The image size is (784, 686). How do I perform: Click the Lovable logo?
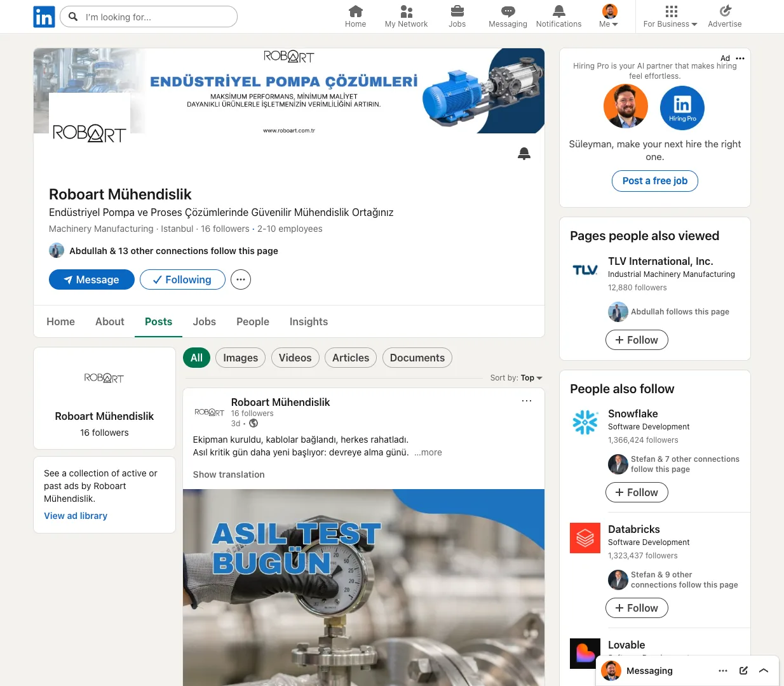click(x=585, y=654)
